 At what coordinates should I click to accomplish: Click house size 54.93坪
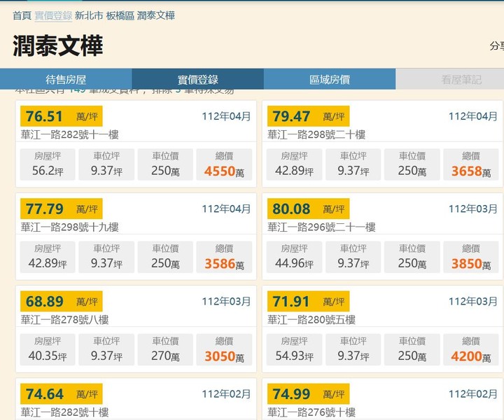pos(294,356)
